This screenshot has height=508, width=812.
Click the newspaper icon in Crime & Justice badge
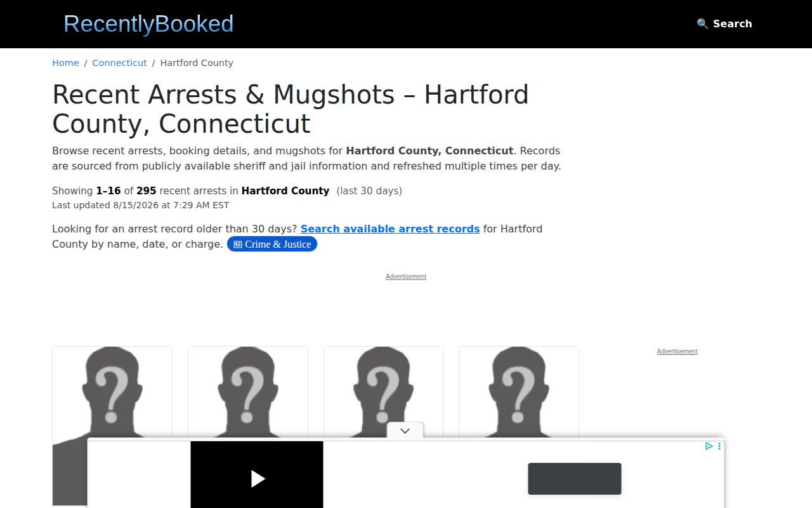(238, 244)
